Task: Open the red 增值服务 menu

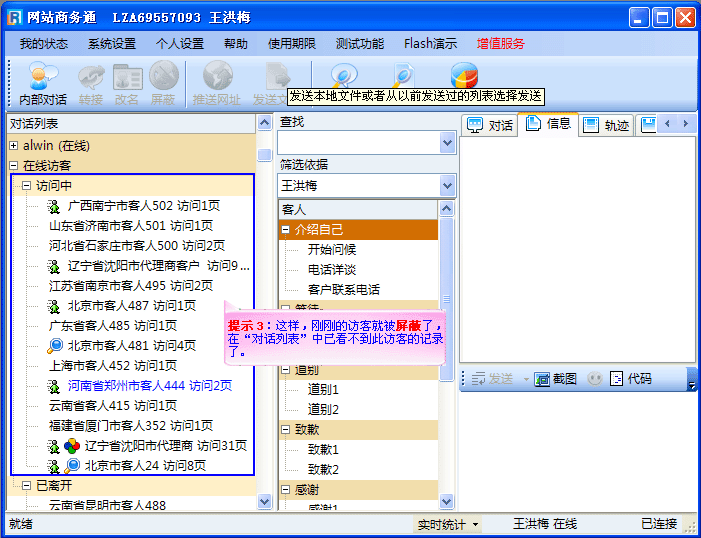Action: (x=500, y=44)
